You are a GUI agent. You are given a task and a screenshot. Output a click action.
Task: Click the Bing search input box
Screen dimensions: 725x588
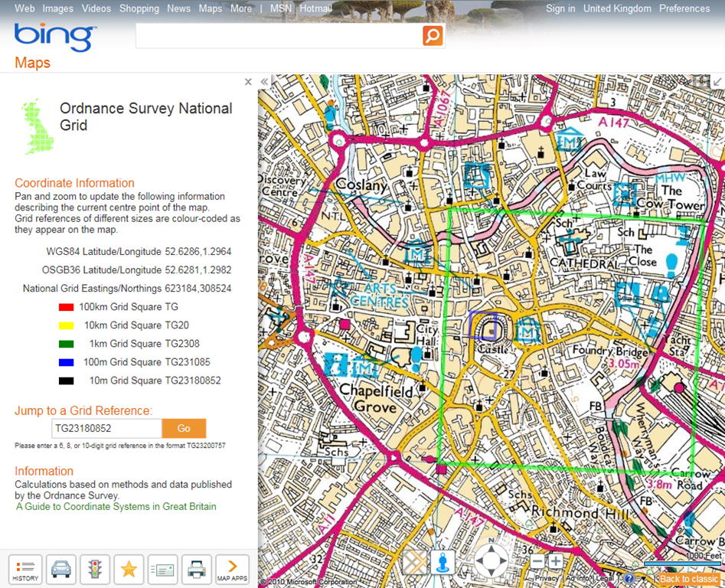(279, 35)
